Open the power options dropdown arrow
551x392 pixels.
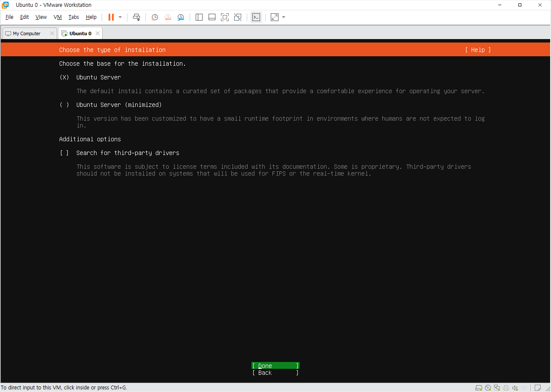(x=120, y=17)
